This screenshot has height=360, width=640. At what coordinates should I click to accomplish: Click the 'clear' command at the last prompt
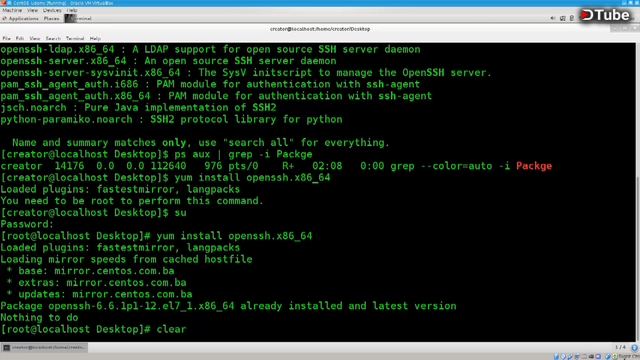pyautogui.click(x=171, y=329)
